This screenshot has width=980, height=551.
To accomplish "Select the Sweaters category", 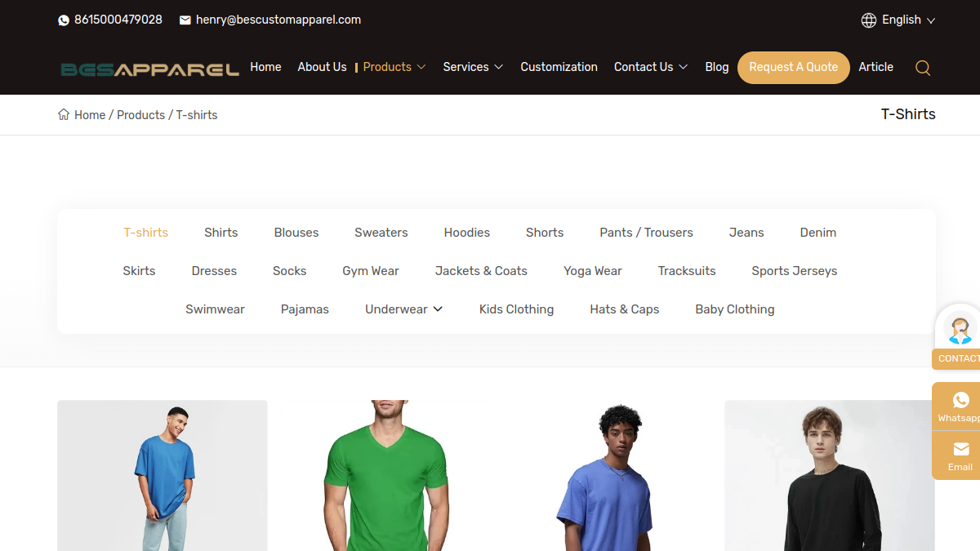I will pos(381,233).
